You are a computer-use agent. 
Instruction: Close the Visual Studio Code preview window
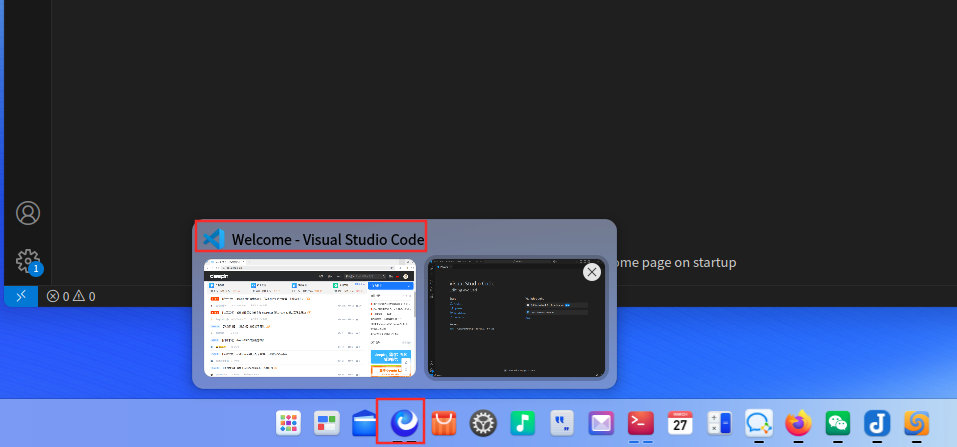pyautogui.click(x=591, y=272)
